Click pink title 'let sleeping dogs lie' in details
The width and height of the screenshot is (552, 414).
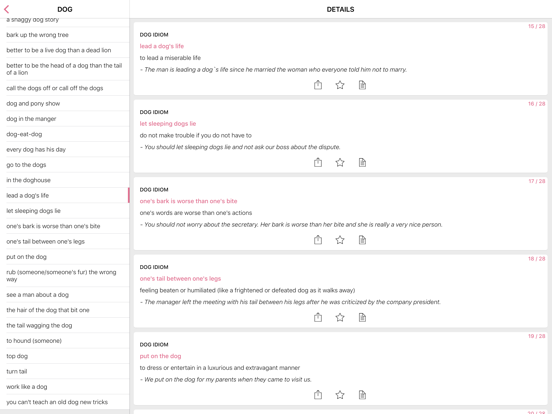(168, 124)
